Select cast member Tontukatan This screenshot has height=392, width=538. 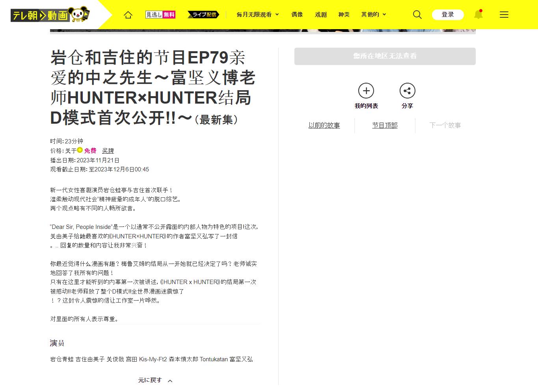pyautogui.click(x=214, y=359)
